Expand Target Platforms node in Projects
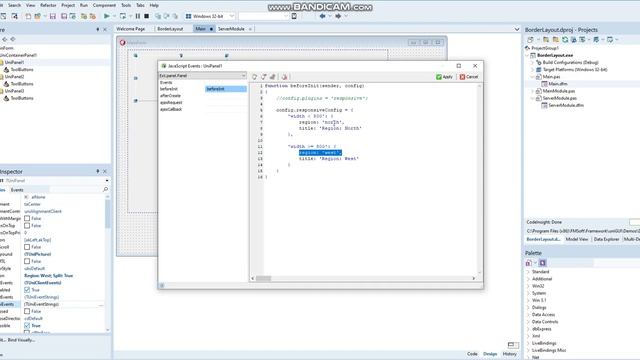The height and width of the screenshot is (360, 640). point(532,70)
